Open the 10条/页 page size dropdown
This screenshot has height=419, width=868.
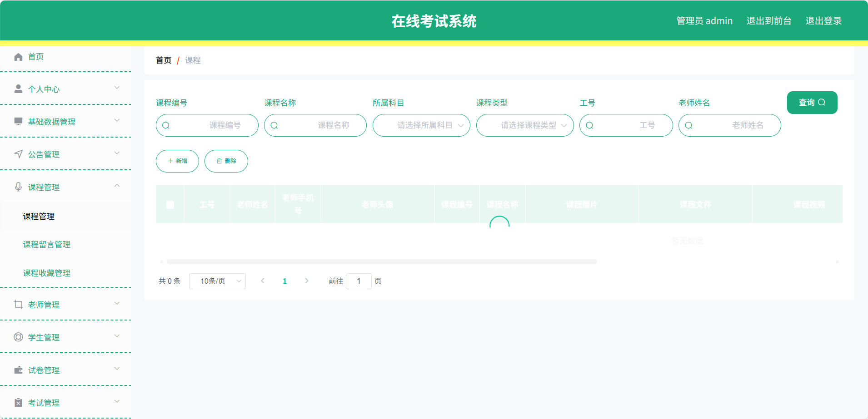point(217,281)
